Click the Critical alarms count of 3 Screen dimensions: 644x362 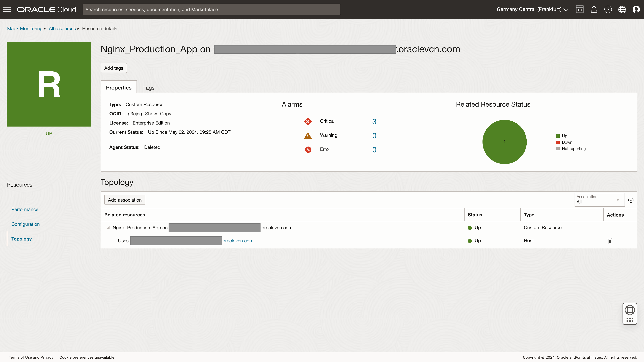[x=374, y=122]
